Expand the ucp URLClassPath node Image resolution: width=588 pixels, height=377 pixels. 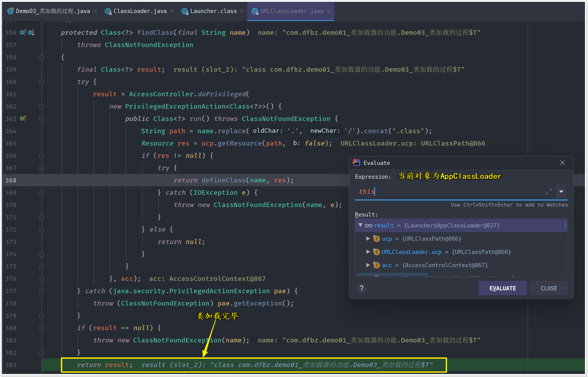click(x=368, y=239)
